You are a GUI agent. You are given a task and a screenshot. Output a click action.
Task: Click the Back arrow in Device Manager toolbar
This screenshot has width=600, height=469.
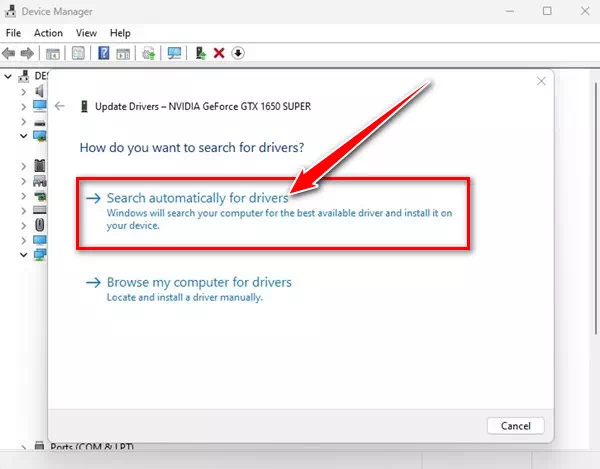(9, 53)
